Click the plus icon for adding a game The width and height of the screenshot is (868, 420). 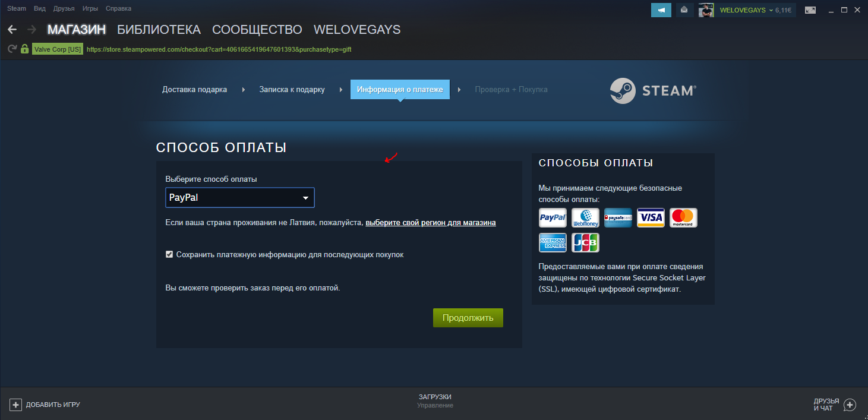(15, 405)
